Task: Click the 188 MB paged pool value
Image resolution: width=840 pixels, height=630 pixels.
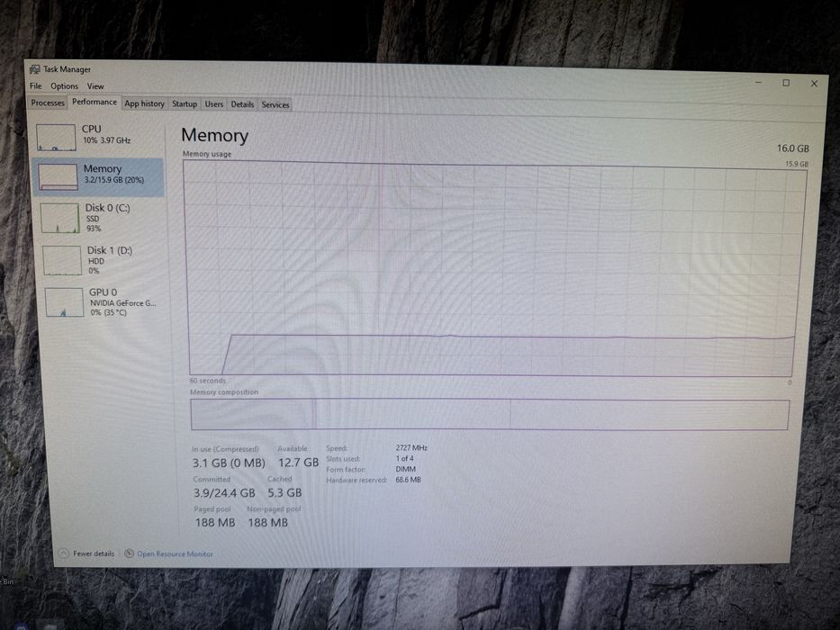Action: (x=215, y=522)
